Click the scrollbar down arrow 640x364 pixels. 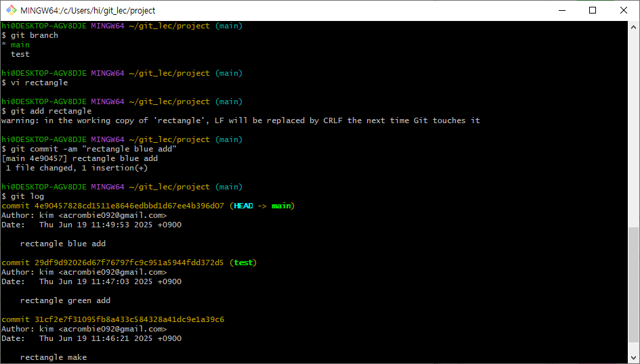[x=633, y=357]
